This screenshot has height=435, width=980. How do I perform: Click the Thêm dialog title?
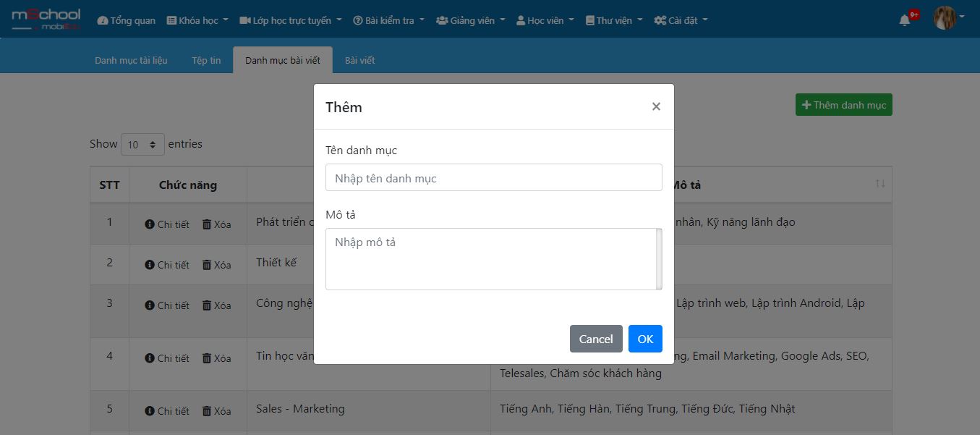coord(344,107)
